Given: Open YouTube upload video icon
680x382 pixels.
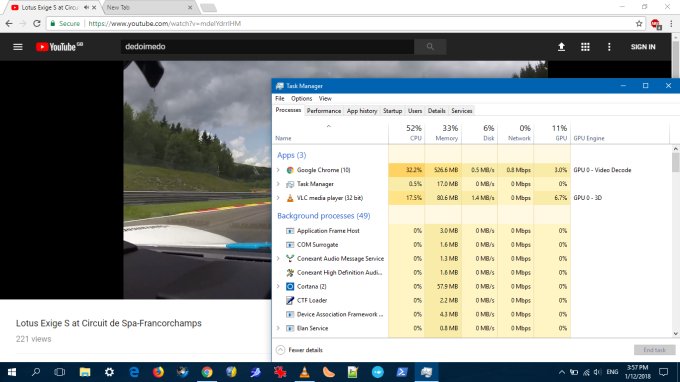Looking at the screenshot, I should 561,46.
